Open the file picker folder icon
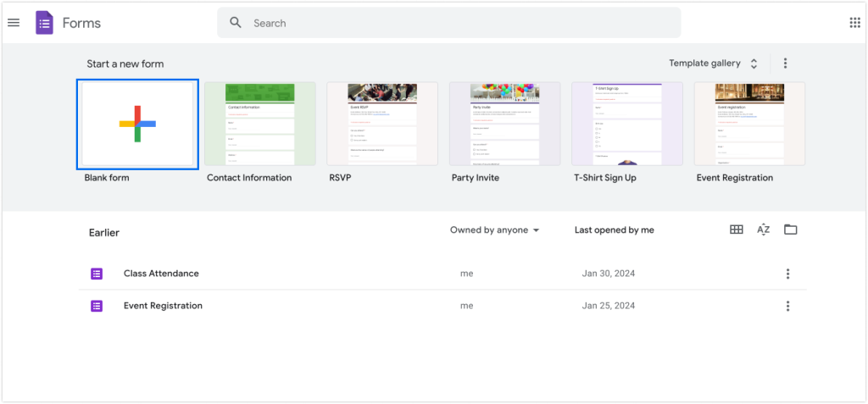Screen dimensions: 868x404 [791, 230]
